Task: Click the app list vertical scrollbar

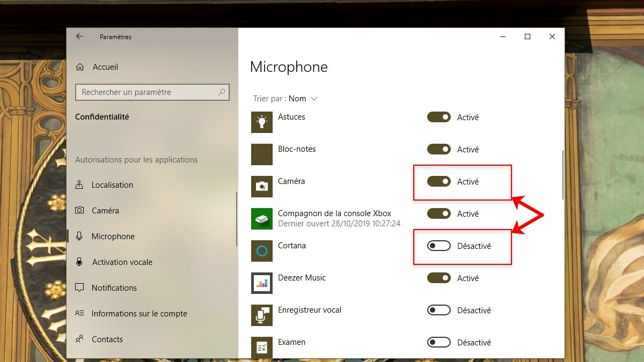Action: click(562, 174)
